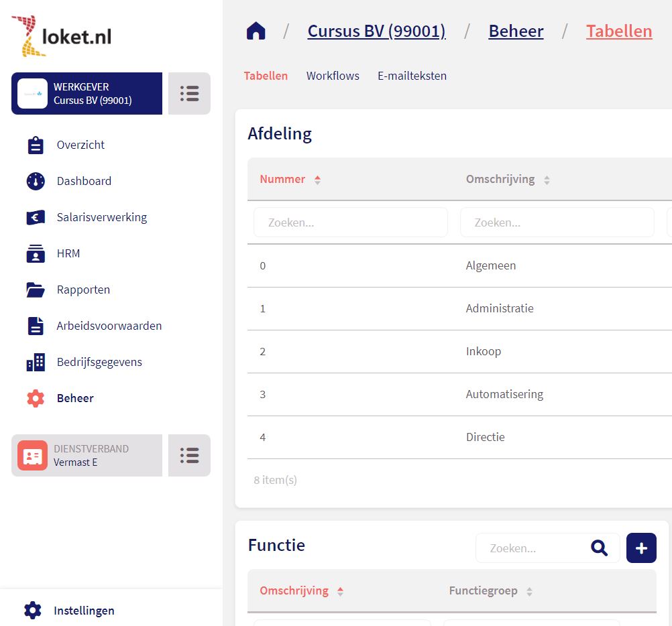This screenshot has height=626, width=672.
Task: Open the Bedrijfsgegevens building icon
Action: [36, 362]
